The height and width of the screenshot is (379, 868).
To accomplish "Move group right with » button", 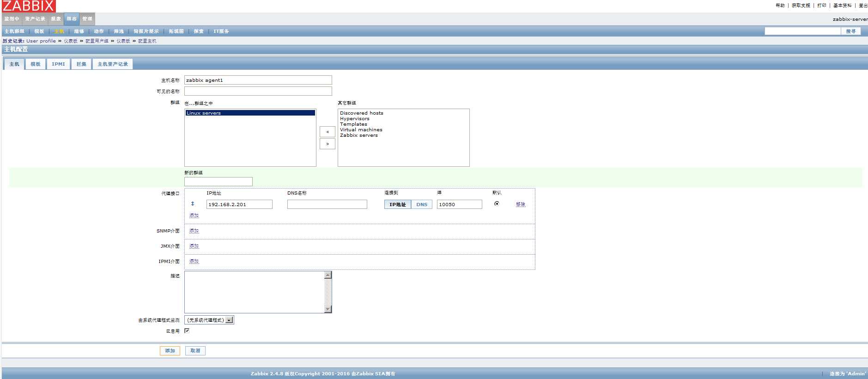I will click(x=328, y=144).
